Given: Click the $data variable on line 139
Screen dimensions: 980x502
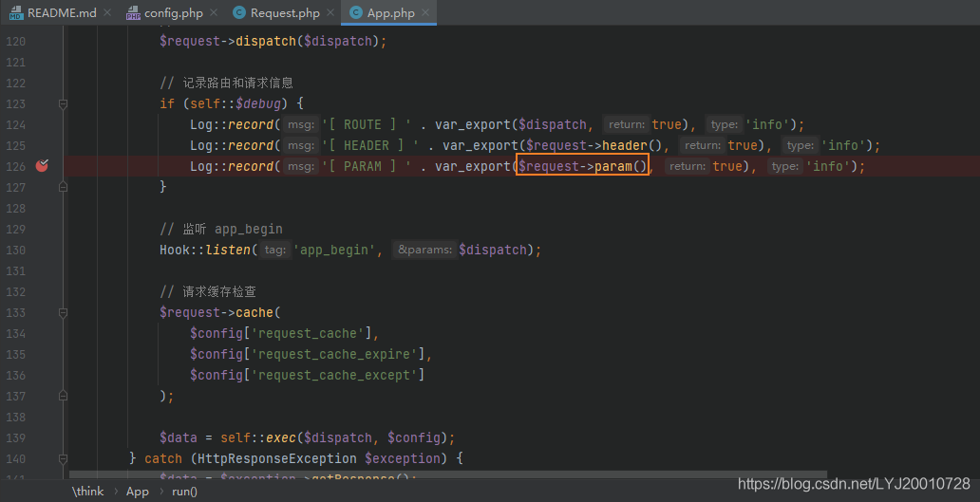Looking at the screenshot, I should [179, 437].
